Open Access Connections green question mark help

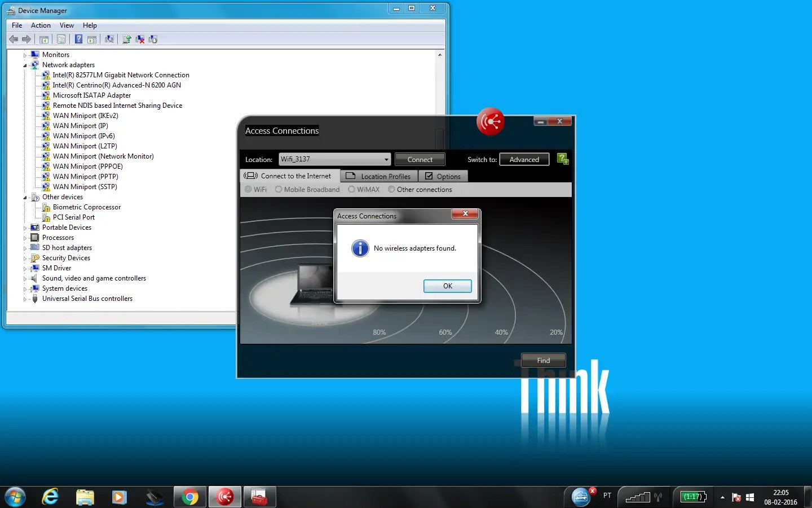point(562,159)
